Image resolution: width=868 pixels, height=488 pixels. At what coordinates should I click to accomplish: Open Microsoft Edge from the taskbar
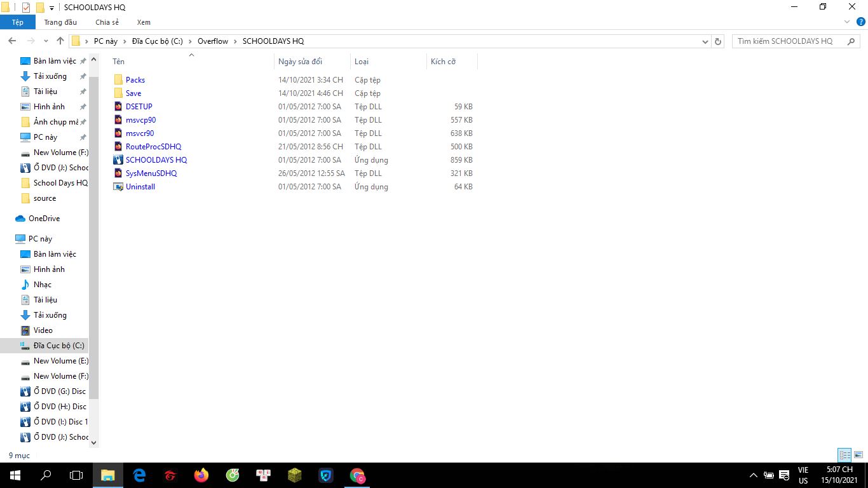139,475
